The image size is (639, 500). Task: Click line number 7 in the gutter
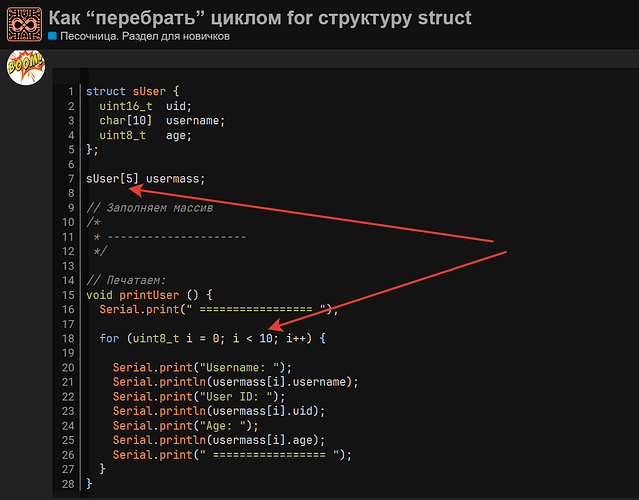(71, 179)
